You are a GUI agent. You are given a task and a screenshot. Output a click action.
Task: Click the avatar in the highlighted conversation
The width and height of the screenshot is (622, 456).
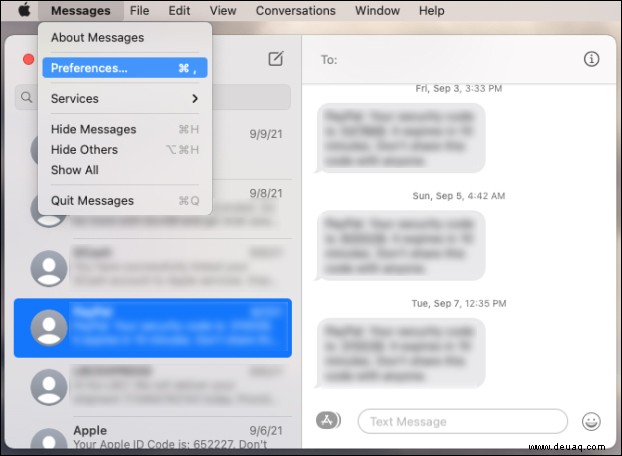coord(49,328)
